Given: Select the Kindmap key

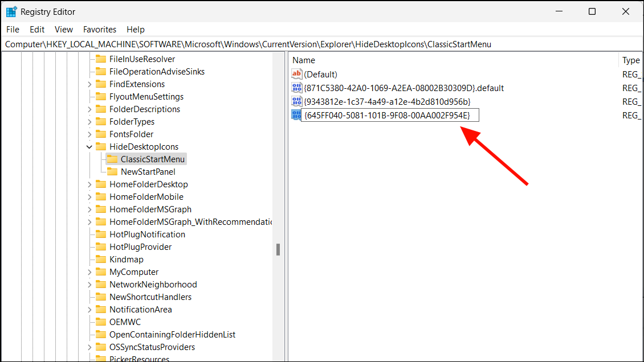Looking at the screenshot, I should pos(126,260).
